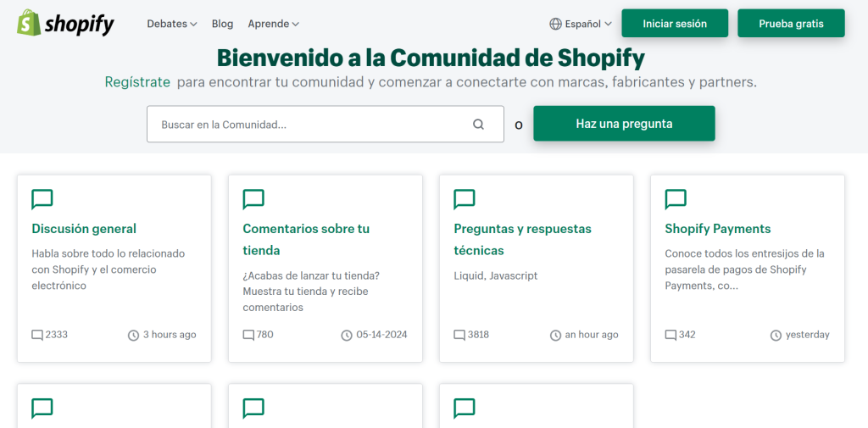This screenshot has height=428, width=868.
Task: Expand the Debates dropdown menu
Action: pyautogui.click(x=171, y=24)
